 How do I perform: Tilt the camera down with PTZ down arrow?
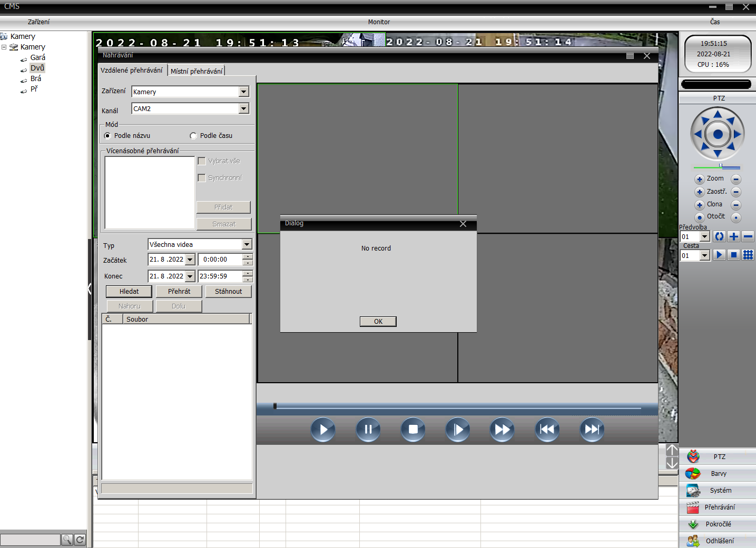click(x=718, y=154)
